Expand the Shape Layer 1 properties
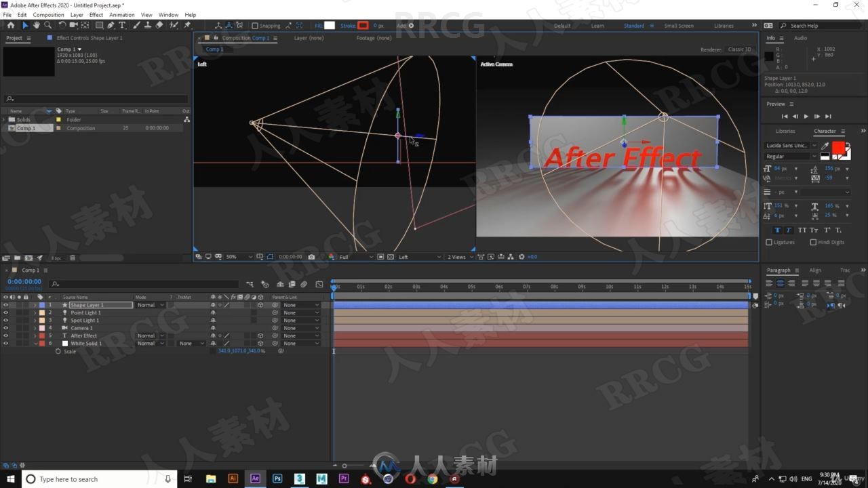The image size is (868, 488). (35, 305)
